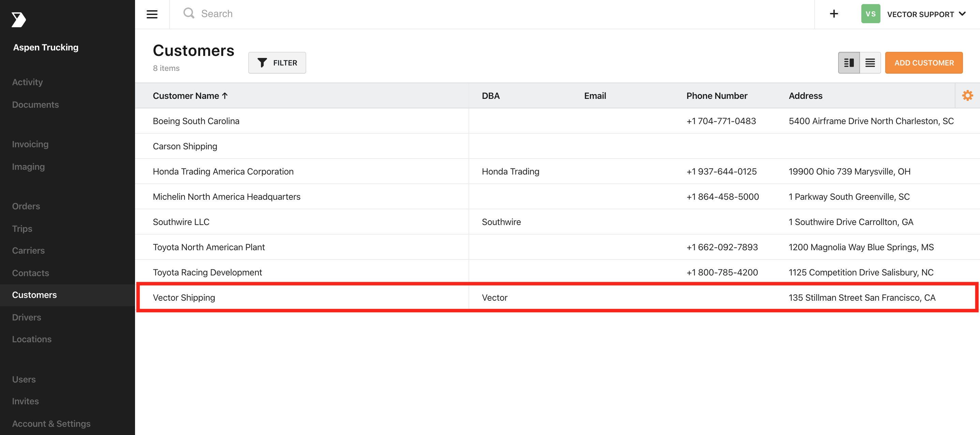Click the 8 items count label

click(166, 68)
